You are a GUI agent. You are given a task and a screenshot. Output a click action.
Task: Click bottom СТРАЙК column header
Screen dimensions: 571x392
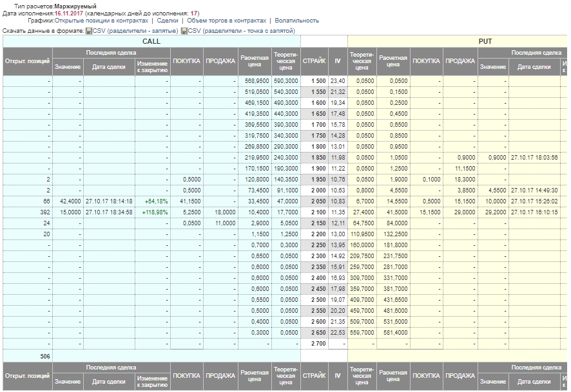click(315, 376)
